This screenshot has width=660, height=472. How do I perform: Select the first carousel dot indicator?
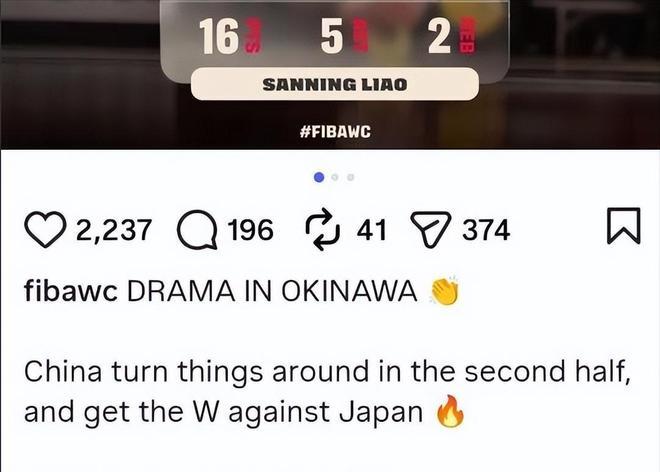pos(319,177)
